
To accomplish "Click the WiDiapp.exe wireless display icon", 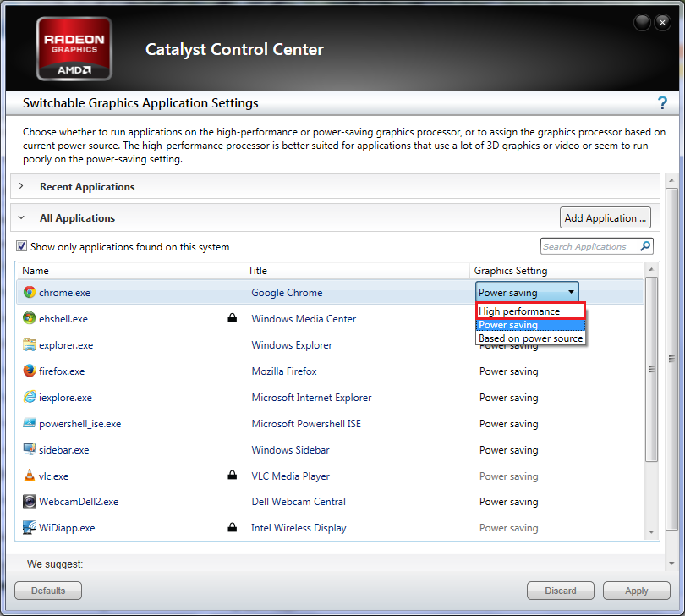I will coord(30,528).
